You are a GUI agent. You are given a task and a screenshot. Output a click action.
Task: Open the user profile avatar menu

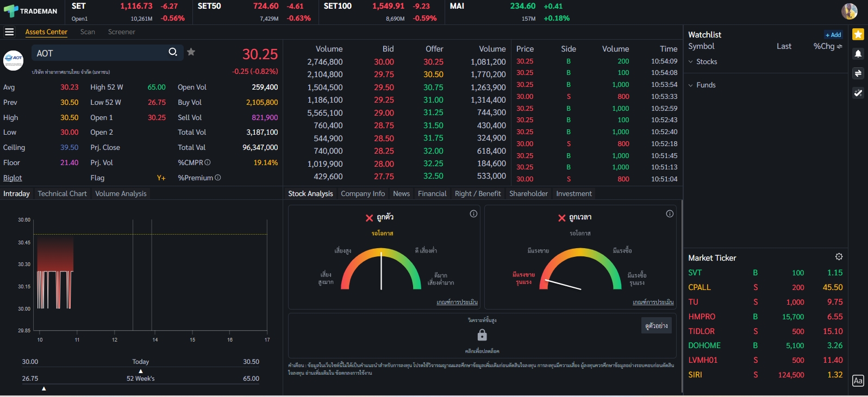point(850,11)
